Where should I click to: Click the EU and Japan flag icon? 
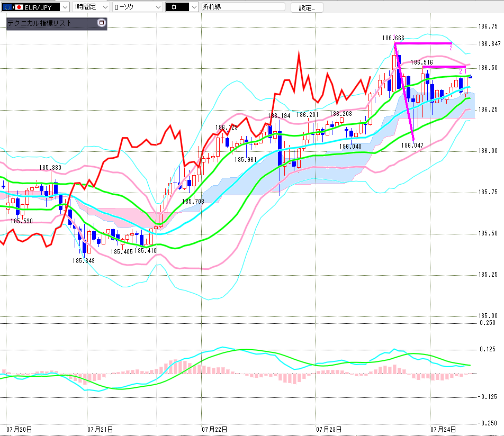coord(13,7)
